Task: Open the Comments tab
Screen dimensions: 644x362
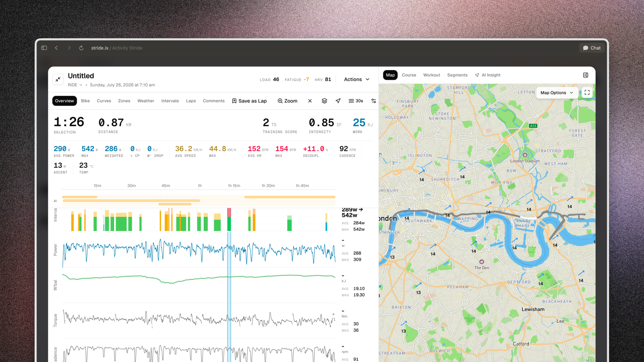Action: (214, 101)
